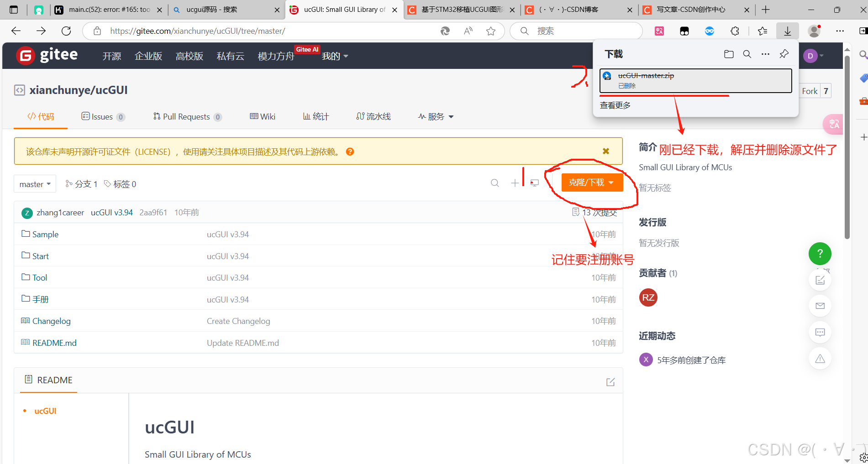Viewport: 868px width, 464px height.
Task: Open the feedback comment floating icon
Action: pyautogui.click(x=820, y=332)
